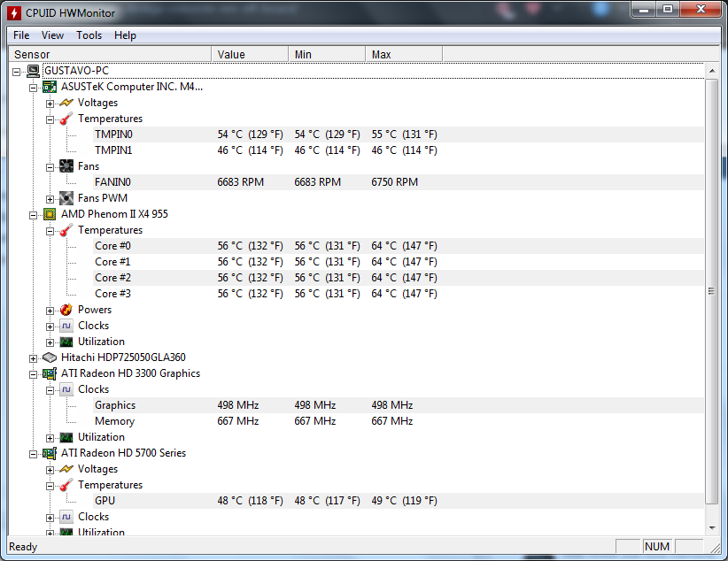Image resolution: width=728 pixels, height=561 pixels.
Task: Click the HWMonitor app icon in the title bar
Action: [x=14, y=13]
